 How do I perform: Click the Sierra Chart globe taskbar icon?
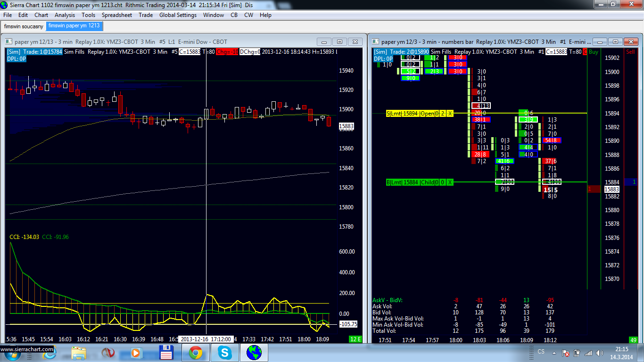(x=254, y=353)
